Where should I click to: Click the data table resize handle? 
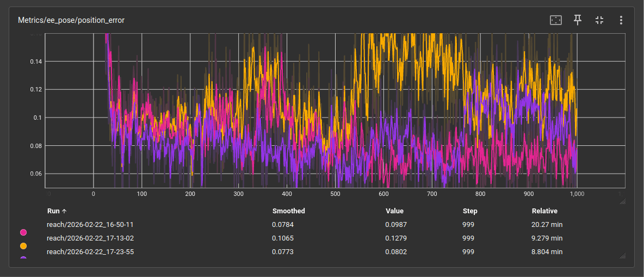click(622, 256)
